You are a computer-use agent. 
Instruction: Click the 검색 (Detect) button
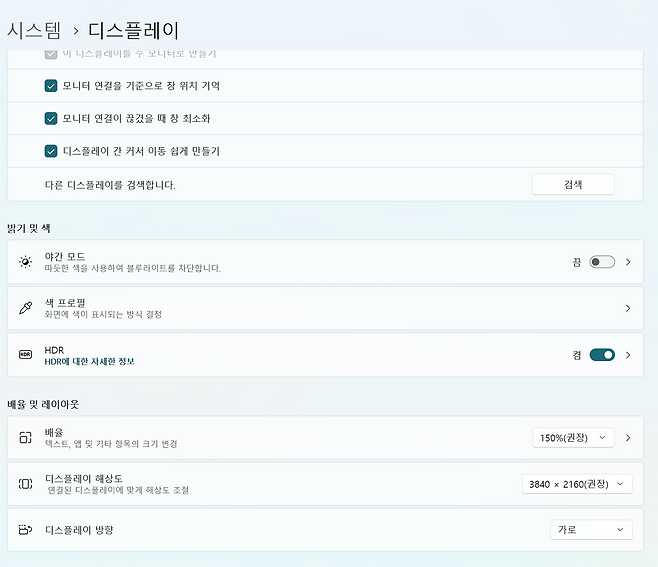(x=572, y=185)
